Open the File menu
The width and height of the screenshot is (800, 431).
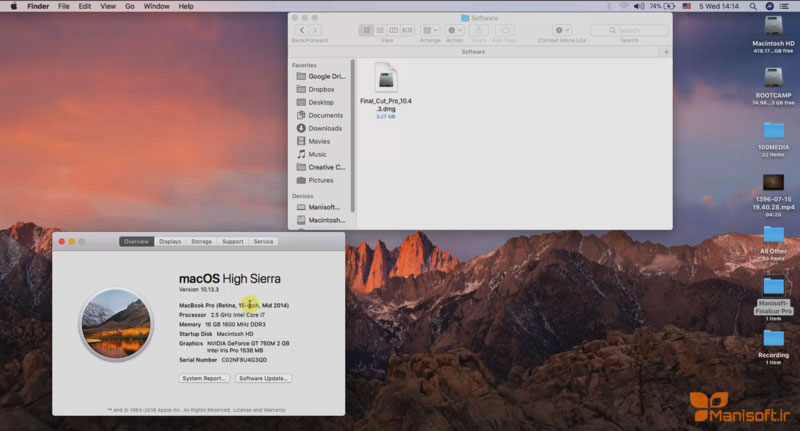click(x=64, y=6)
